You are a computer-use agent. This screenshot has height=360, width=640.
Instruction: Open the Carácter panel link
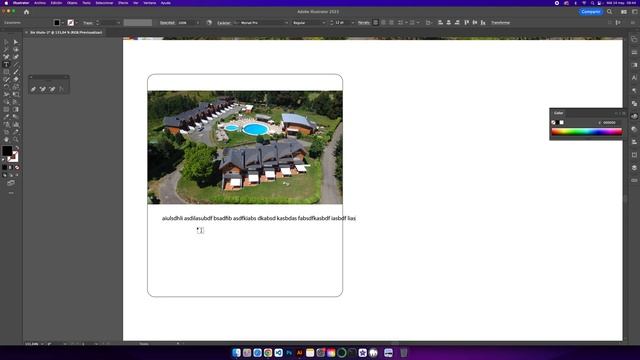(224, 23)
